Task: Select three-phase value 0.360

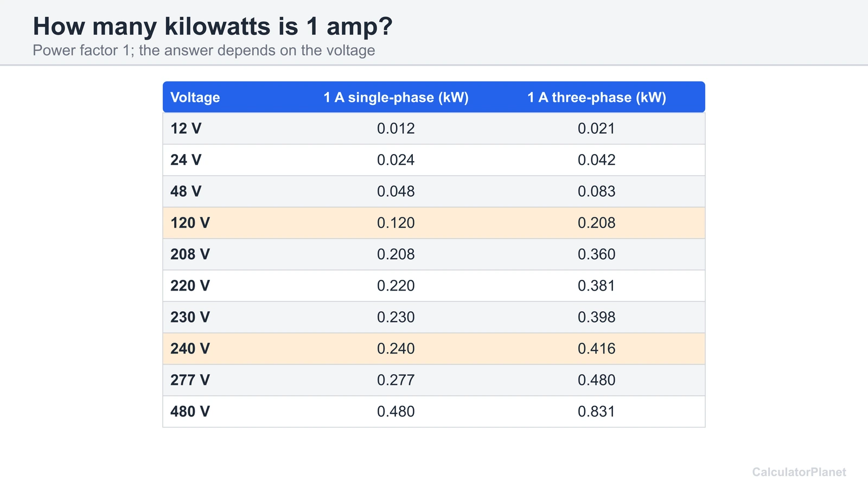Action: (x=597, y=254)
